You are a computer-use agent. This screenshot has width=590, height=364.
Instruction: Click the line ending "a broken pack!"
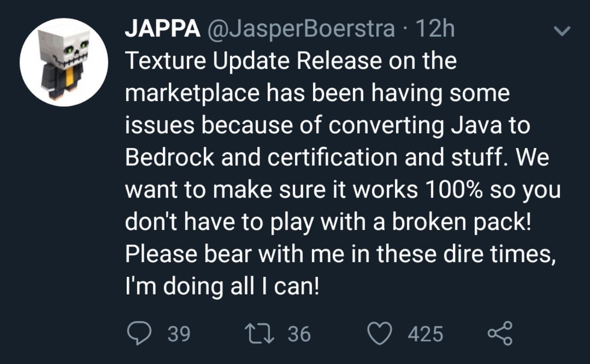tap(329, 223)
